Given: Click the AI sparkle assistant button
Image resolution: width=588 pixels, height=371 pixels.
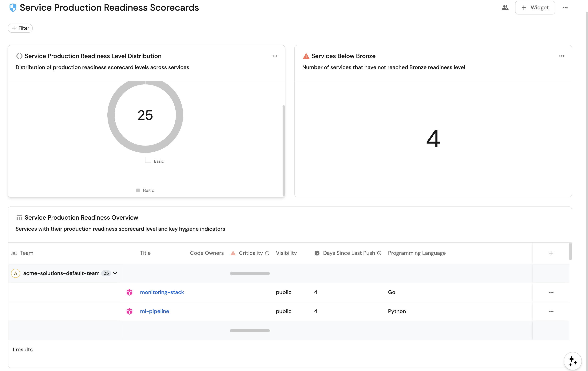Looking at the screenshot, I should (x=572, y=361).
